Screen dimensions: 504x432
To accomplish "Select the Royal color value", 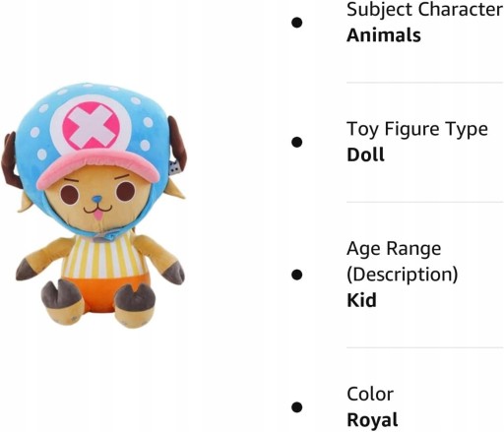I will [372, 420].
